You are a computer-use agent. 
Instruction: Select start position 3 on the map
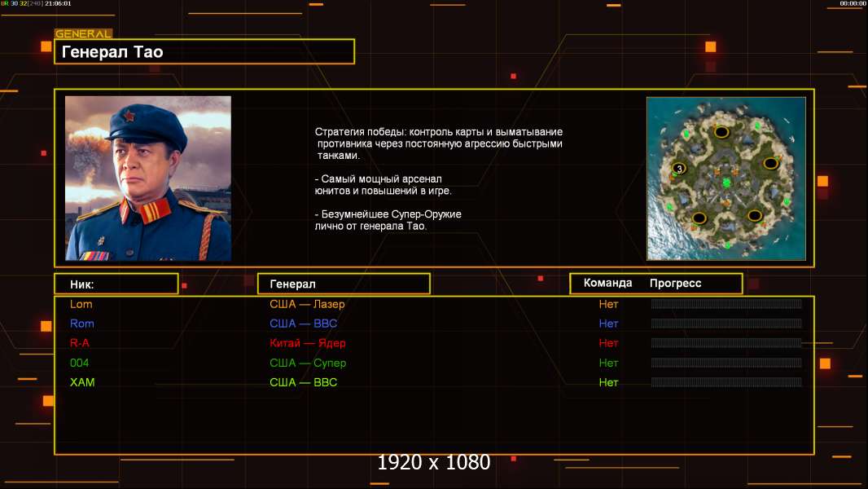pos(678,169)
